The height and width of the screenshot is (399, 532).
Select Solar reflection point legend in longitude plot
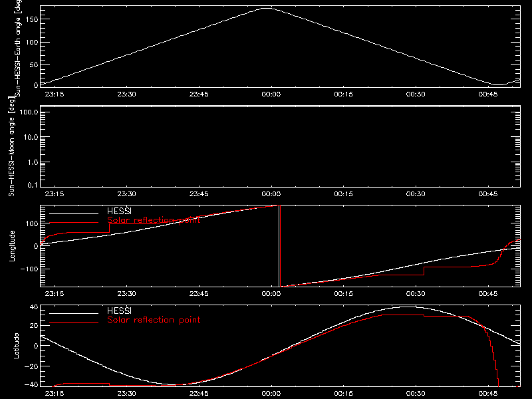click(154, 220)
